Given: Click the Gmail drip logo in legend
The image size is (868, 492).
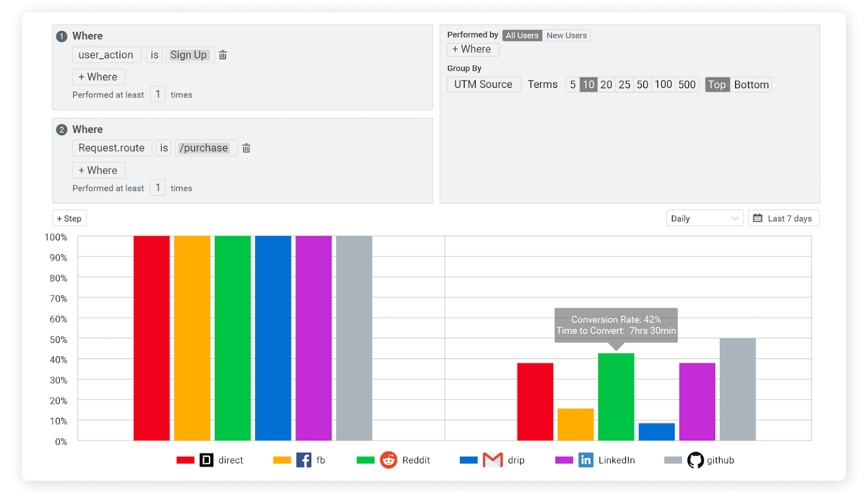Looking at the screenshot, I should (493, 460).
